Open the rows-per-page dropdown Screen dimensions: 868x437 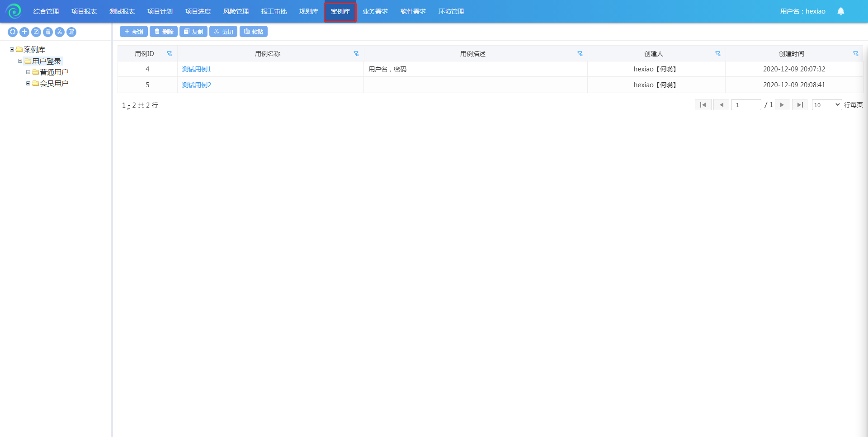pos(826,105)
